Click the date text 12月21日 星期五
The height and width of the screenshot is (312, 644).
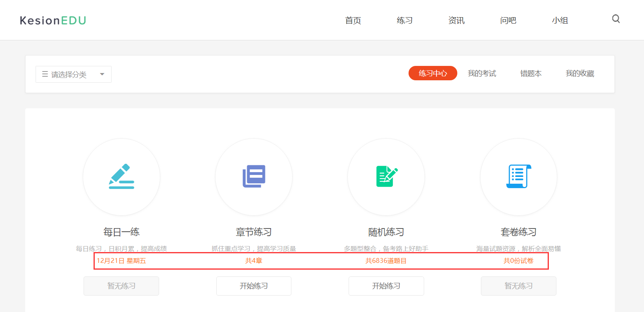click(122, 261)
